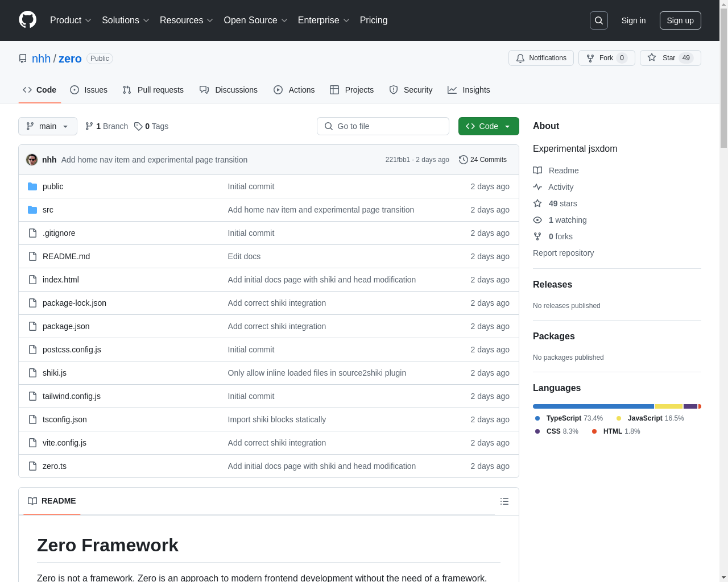Open the Releases heading link

pyautogui.click(x=552, y=284)
